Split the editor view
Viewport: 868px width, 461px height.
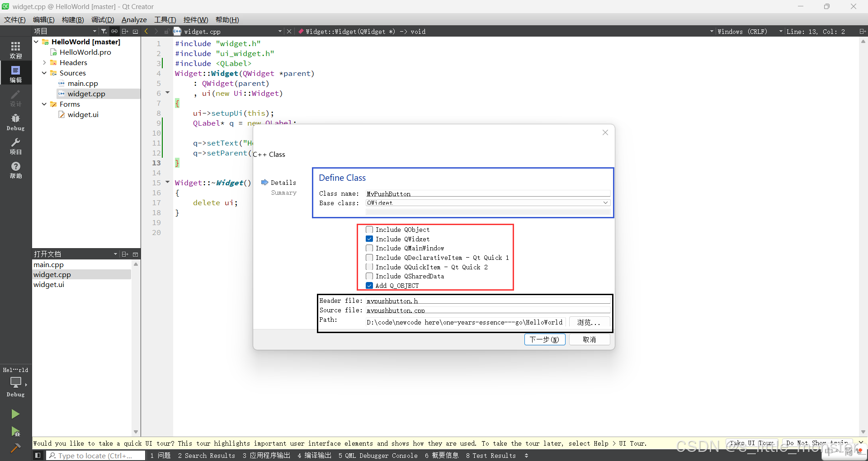(862, 31)
